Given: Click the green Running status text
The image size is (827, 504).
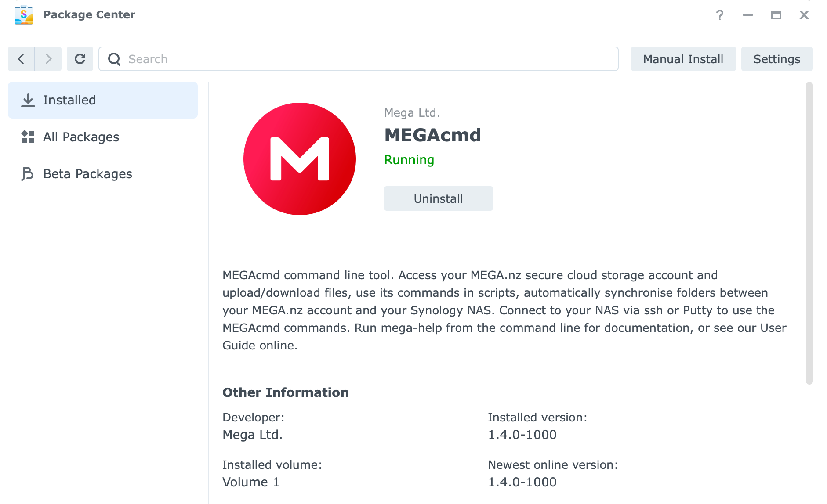Looking at the screenshot, I should pos(409,160).
